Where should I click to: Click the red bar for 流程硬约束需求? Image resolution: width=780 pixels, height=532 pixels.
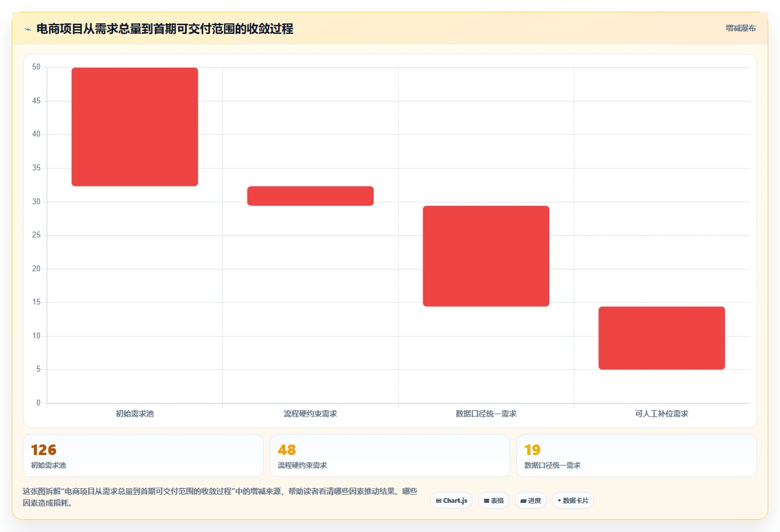coord(311,196)
